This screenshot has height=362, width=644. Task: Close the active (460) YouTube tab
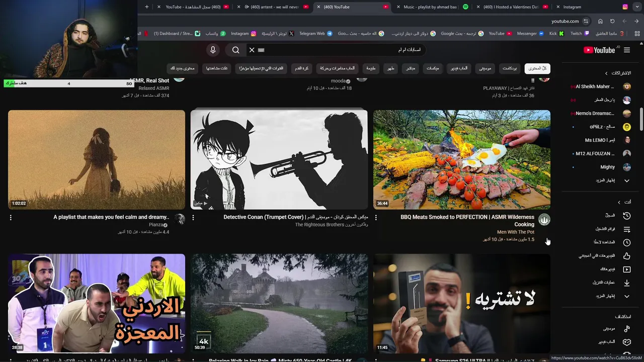318,7
